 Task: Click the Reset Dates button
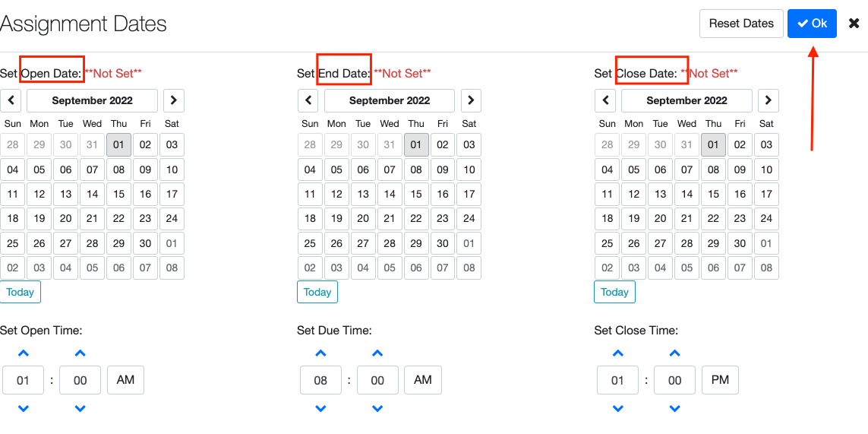tap(740, 24)
